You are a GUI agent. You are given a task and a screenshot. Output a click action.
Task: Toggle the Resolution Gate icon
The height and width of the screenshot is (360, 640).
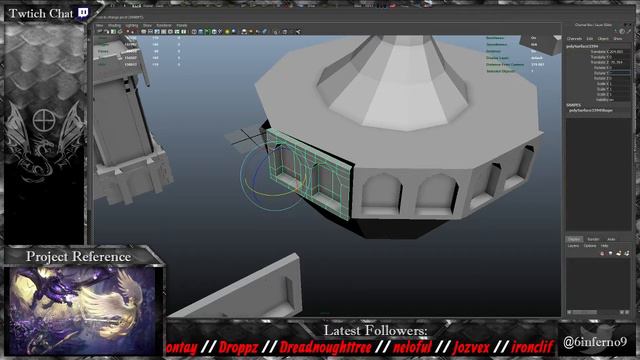click(157, 32)
